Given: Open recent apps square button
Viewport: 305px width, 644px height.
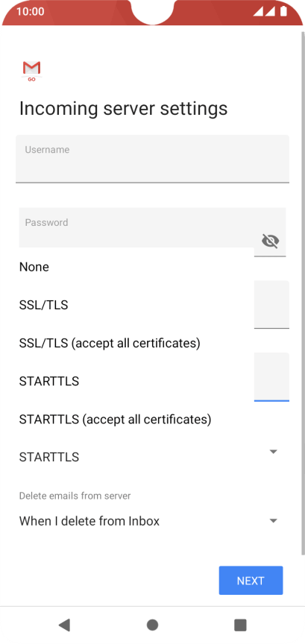Looking at the screenshot, I should coord(240,625).
